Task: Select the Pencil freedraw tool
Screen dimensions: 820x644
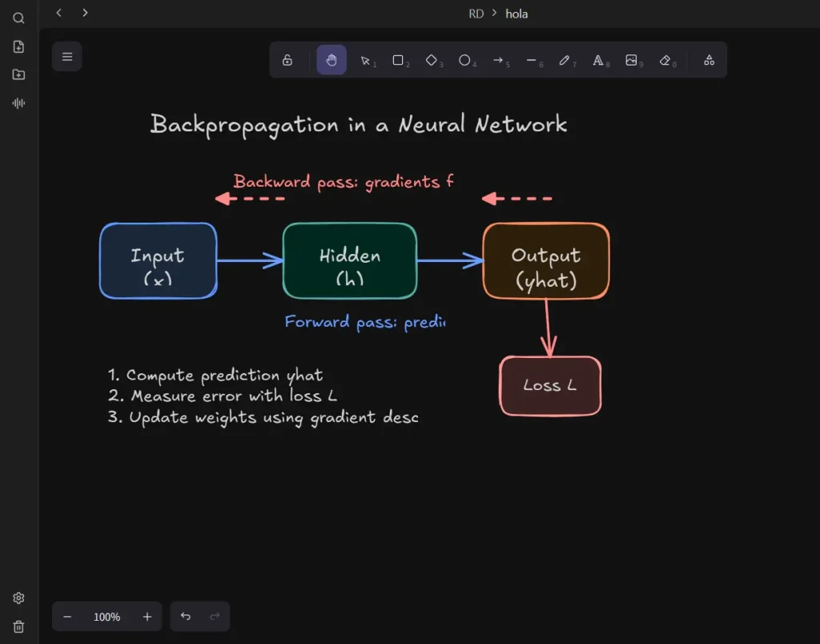Action: tap(565, 60)
